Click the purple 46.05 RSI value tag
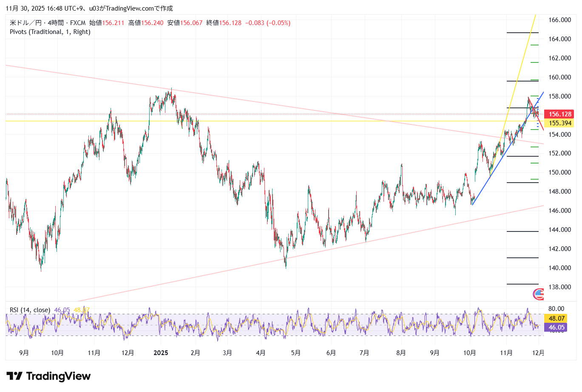Viewport: 582px width, 392px height. tap(556, 327)
